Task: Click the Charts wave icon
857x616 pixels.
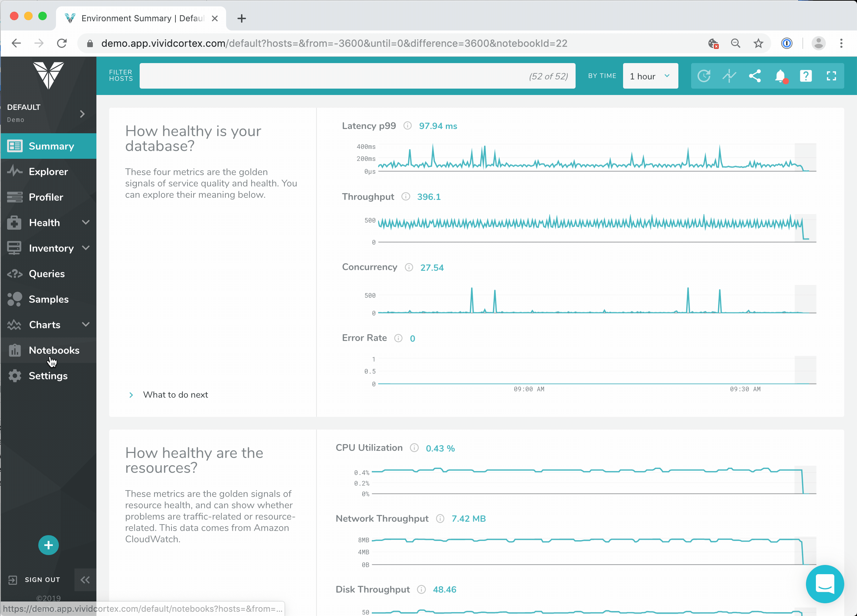Action: click(x=15, y=325)
